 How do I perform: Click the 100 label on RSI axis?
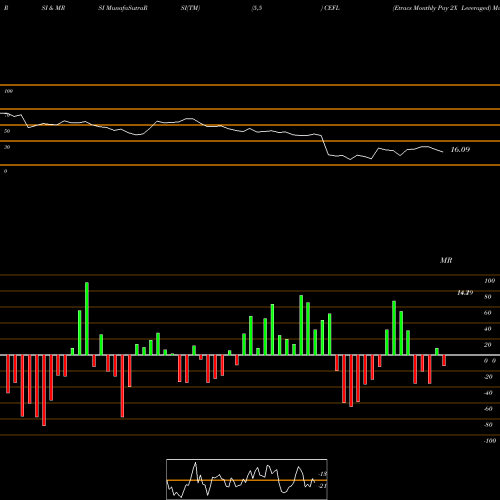coord(8,91)
